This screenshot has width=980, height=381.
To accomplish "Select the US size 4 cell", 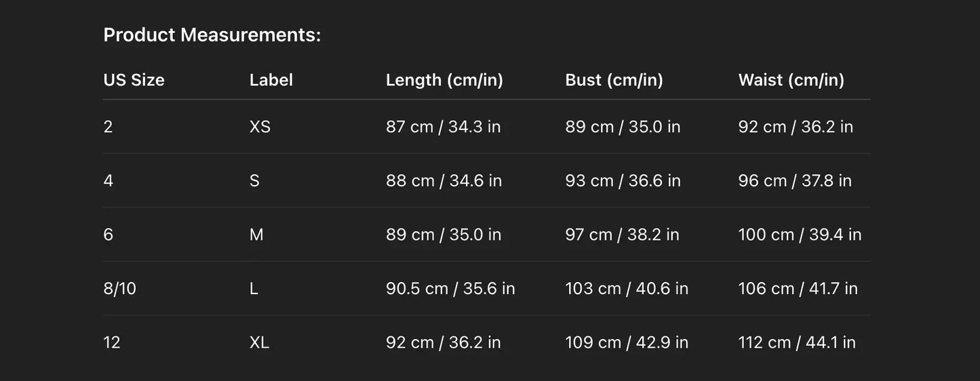I will click(109, 181).
